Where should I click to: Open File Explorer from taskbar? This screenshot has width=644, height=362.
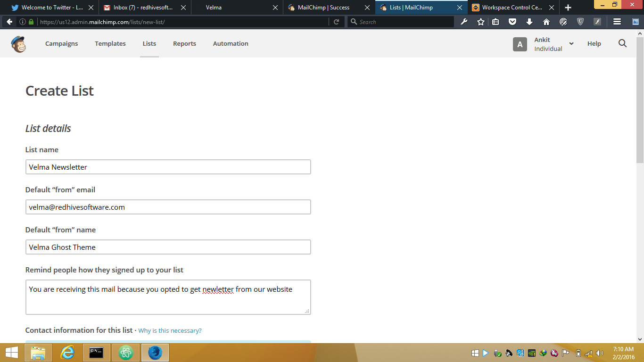38,353
